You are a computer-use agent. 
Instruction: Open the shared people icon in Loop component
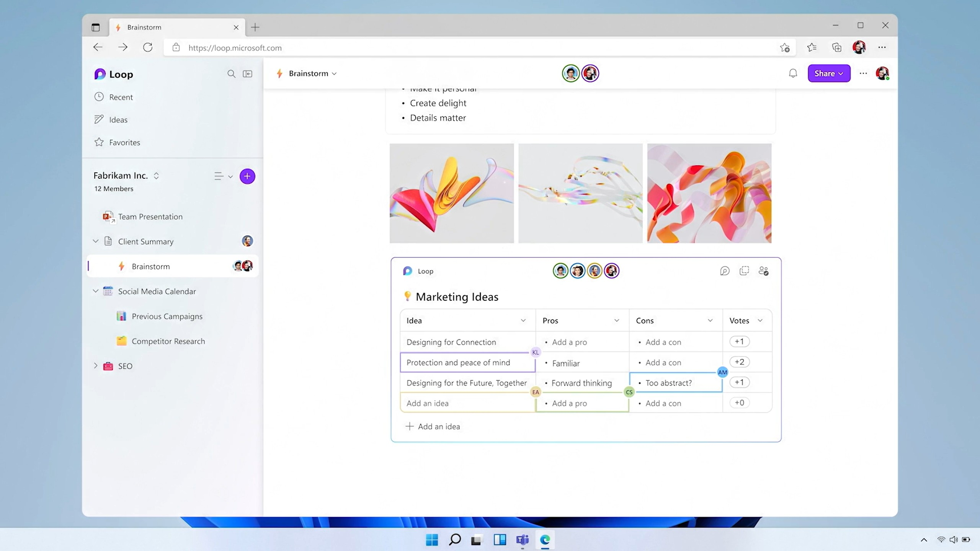click(763, 271)
